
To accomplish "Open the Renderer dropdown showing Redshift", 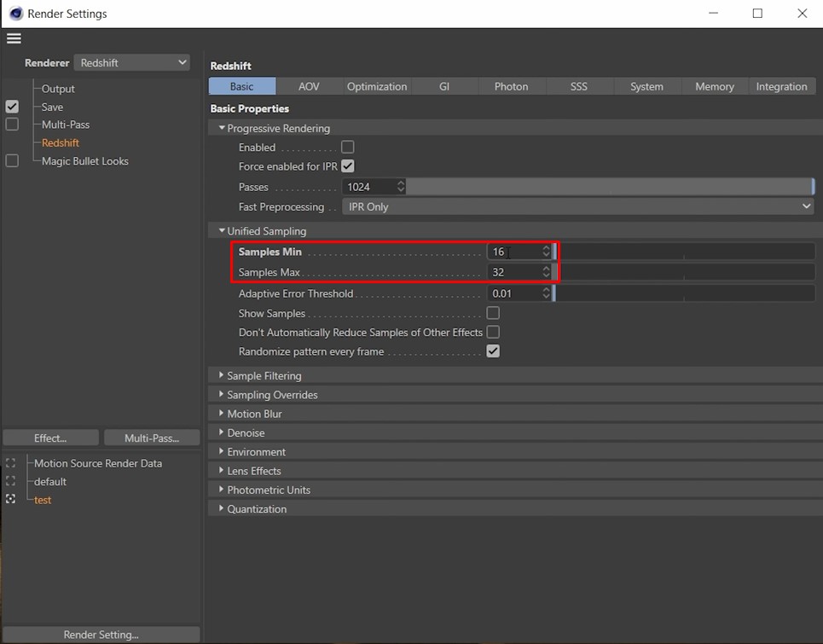I will (132, 63).
